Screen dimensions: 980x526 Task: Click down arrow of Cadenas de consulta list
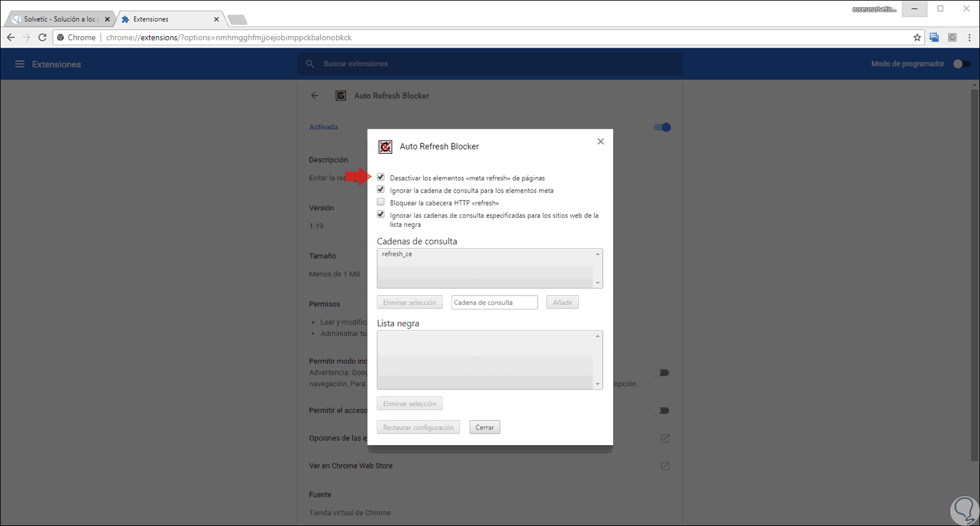[598, 283]
